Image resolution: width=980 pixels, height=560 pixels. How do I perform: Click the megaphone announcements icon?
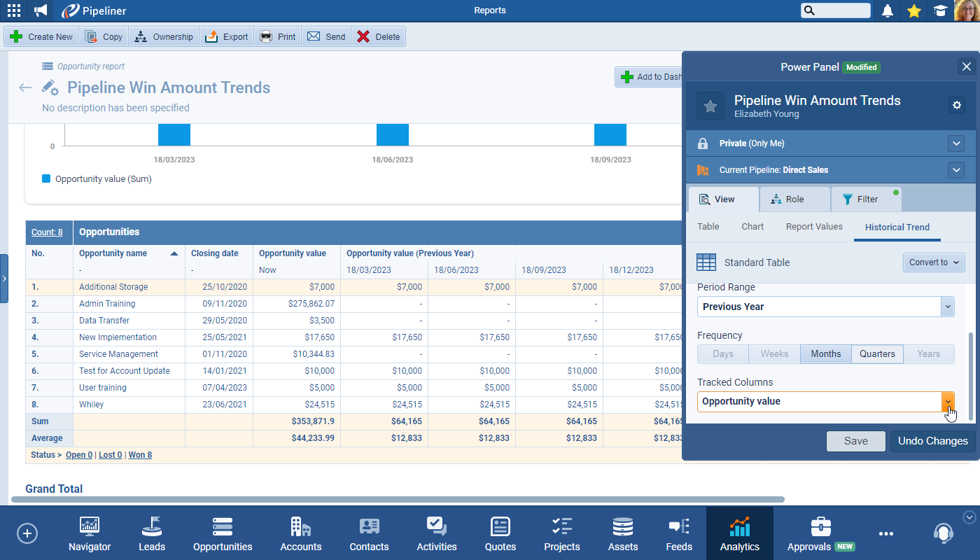(x=41, y=10)
